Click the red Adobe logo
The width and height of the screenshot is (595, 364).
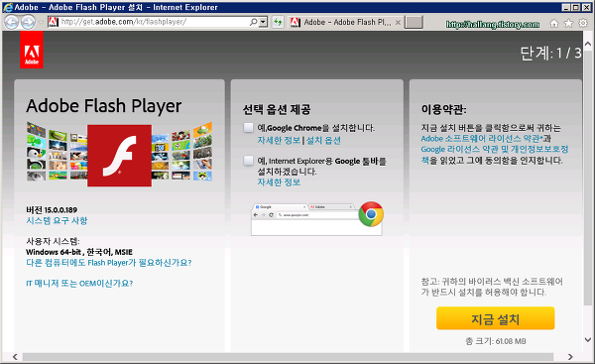(32, 50)
